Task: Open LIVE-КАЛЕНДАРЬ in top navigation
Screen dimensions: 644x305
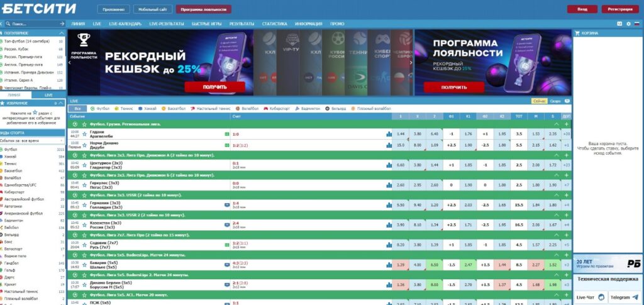Action: click(x=125, y=24)
